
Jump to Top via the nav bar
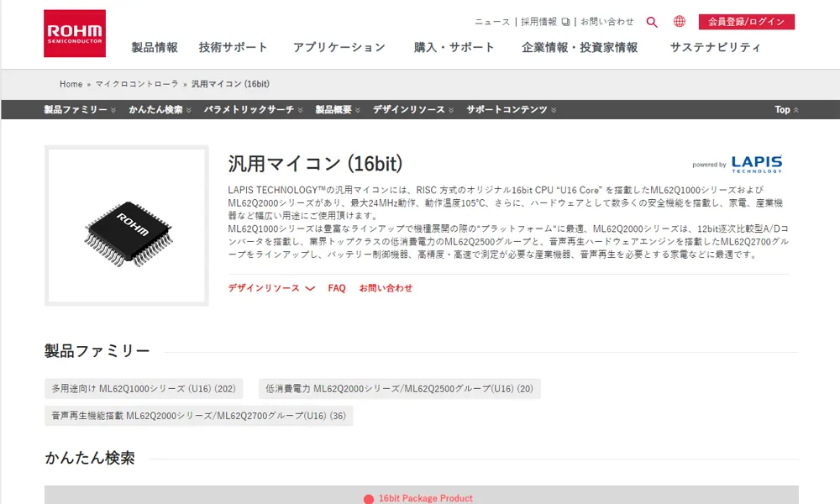pyautogui.click(x=786, y=109)
